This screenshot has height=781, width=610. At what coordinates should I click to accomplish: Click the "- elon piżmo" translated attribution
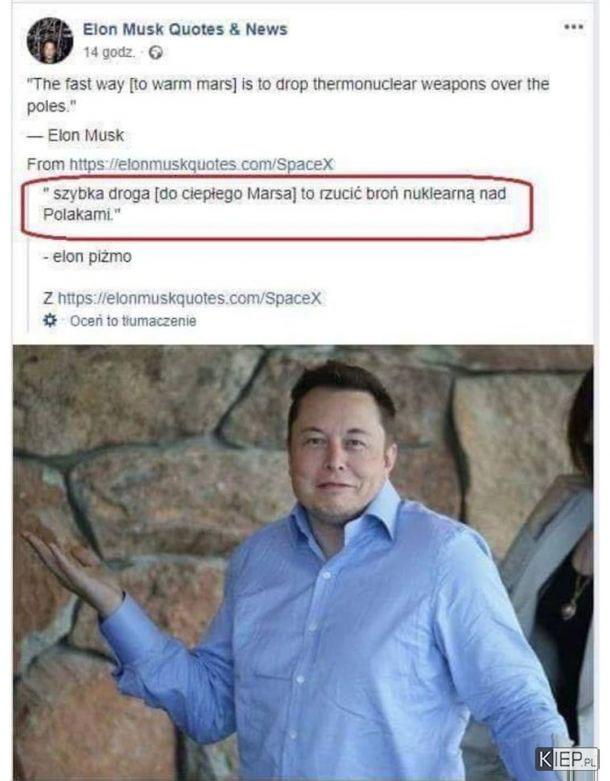[x=88, y=257]
